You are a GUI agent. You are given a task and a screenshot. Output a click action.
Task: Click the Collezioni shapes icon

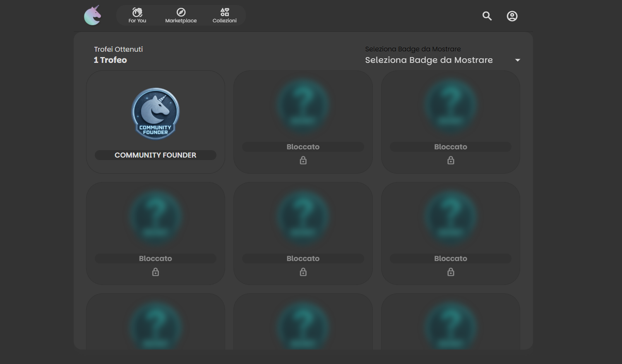tap(225, 12)
